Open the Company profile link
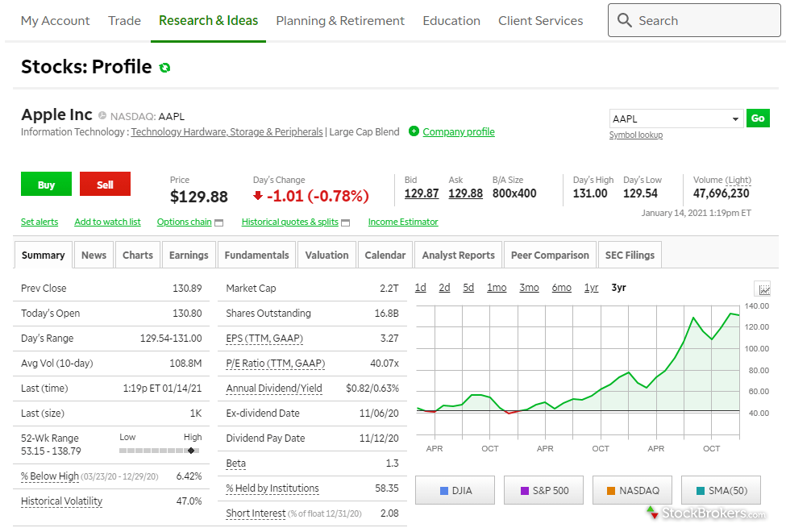Viewport: 786px width, 532px height. point(458,132)
